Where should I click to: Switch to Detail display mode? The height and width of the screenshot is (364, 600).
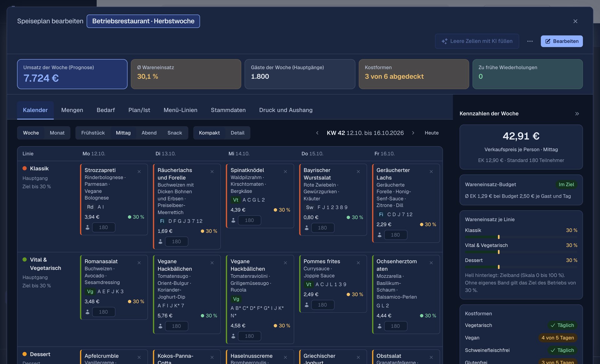(237, 133)
